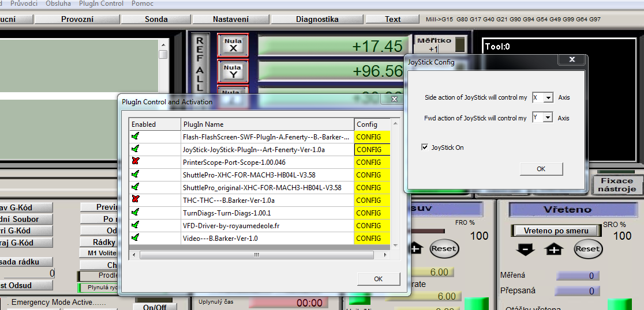Click the Nula Y zero button
This screenshot has width=644, height=310.
(x=233, y=71)
